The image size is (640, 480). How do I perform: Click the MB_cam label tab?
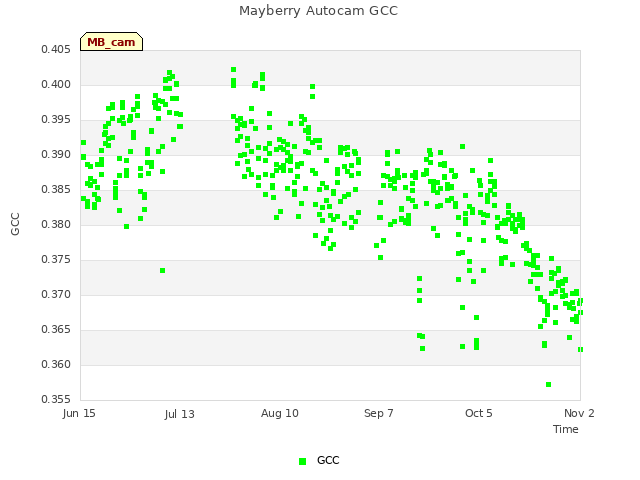click(x=111, y=42)
